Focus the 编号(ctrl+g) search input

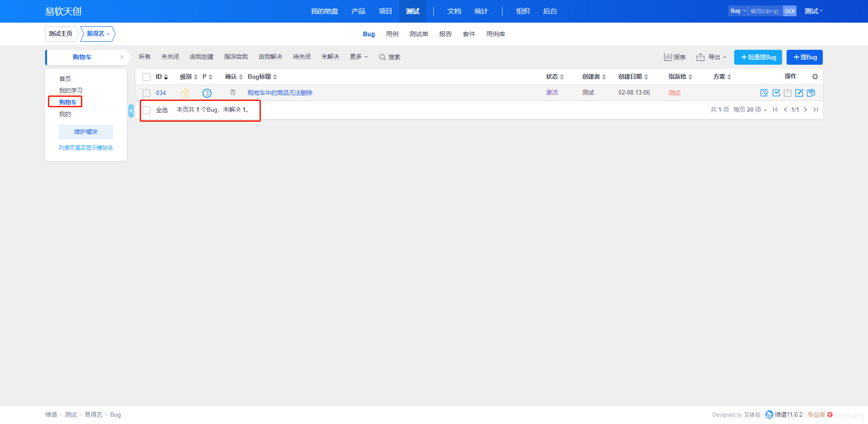(765, 11)
